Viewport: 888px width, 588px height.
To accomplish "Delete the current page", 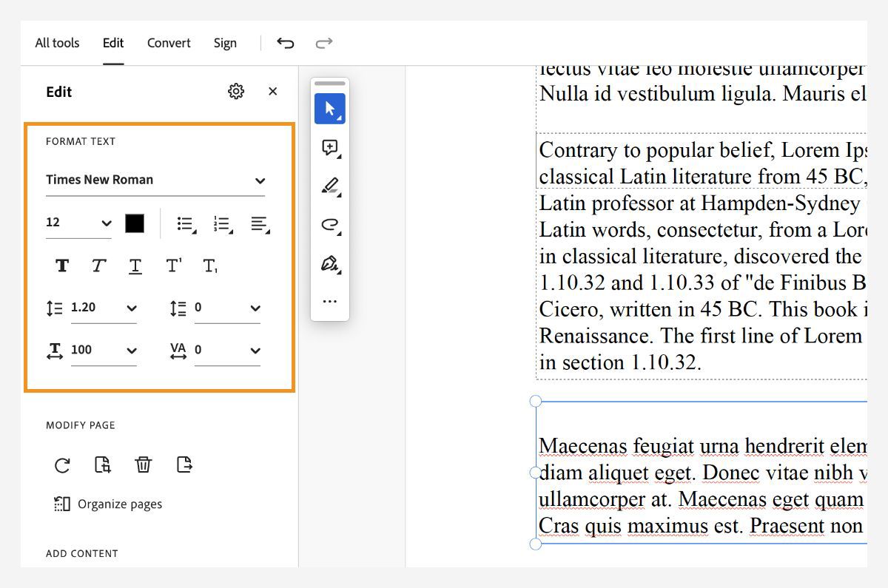I will pos(144,464).
